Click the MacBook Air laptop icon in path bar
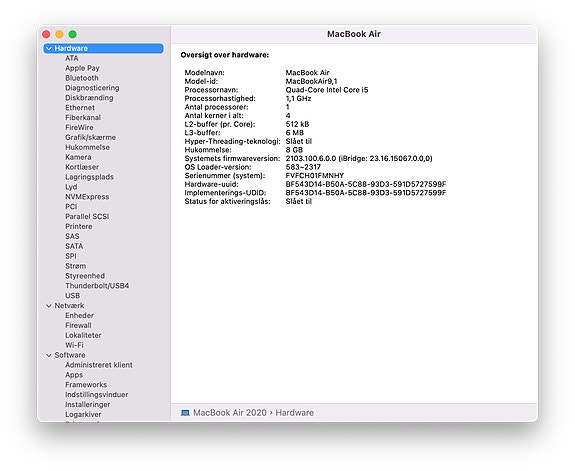 [185, 413]
